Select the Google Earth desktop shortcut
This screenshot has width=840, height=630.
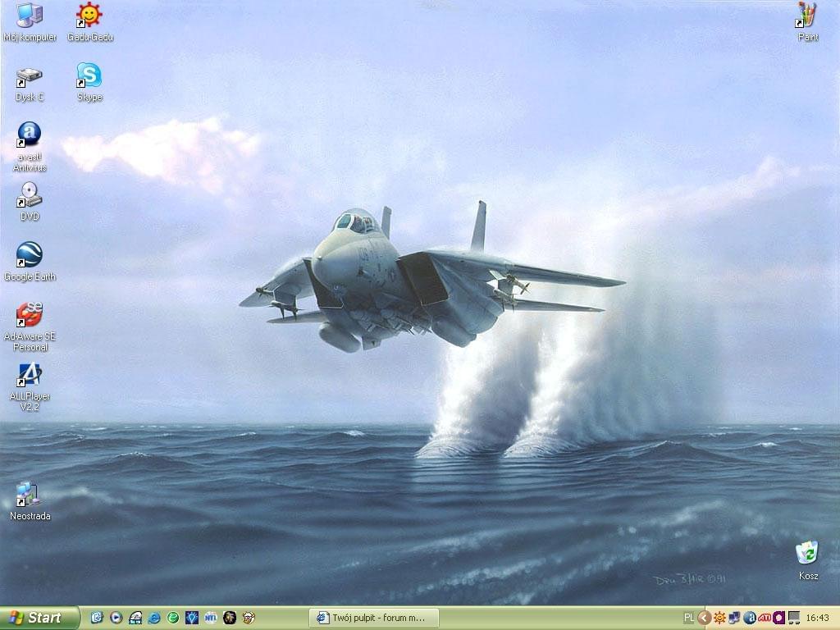coord(30,262)
